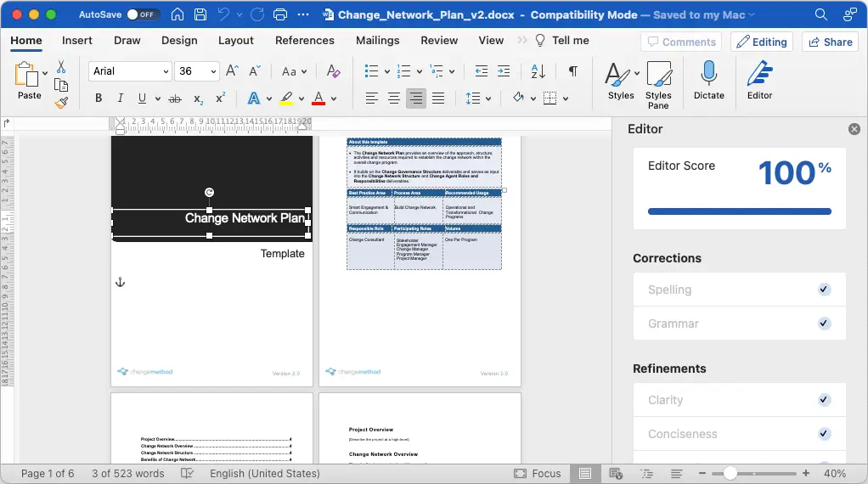Click the Share button
This screenshot has height=484, width=868.
tap(831, 42)
